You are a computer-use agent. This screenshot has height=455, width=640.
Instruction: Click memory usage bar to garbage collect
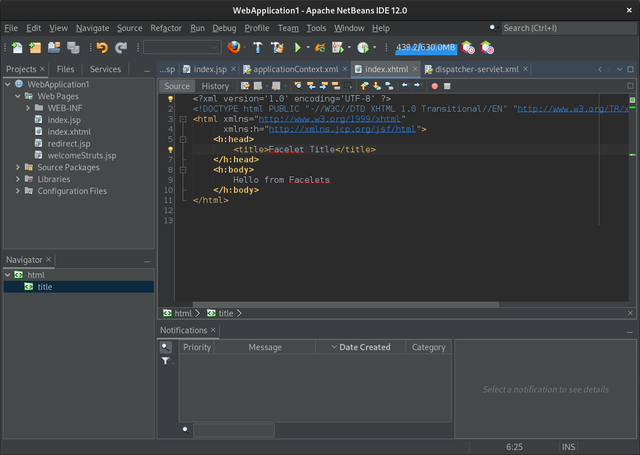[424, 47]
